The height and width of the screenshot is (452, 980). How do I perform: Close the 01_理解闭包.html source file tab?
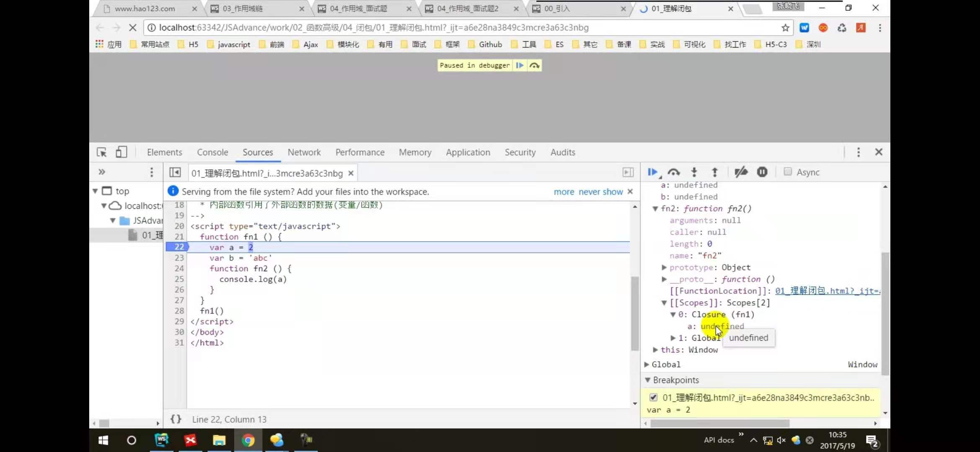pyautogui.click(x=351, y=173)
